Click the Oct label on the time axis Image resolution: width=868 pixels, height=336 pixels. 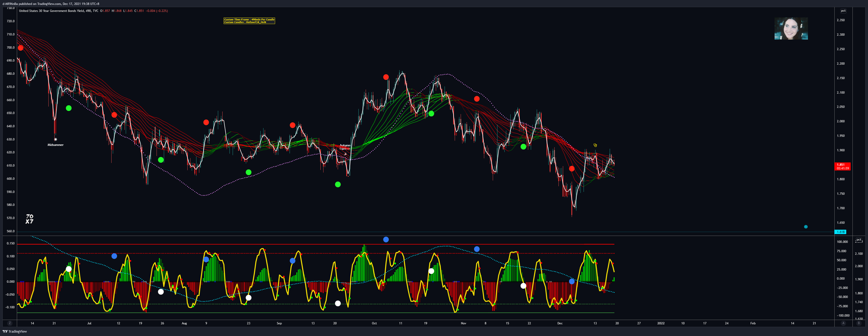click(x=374, y=323)
